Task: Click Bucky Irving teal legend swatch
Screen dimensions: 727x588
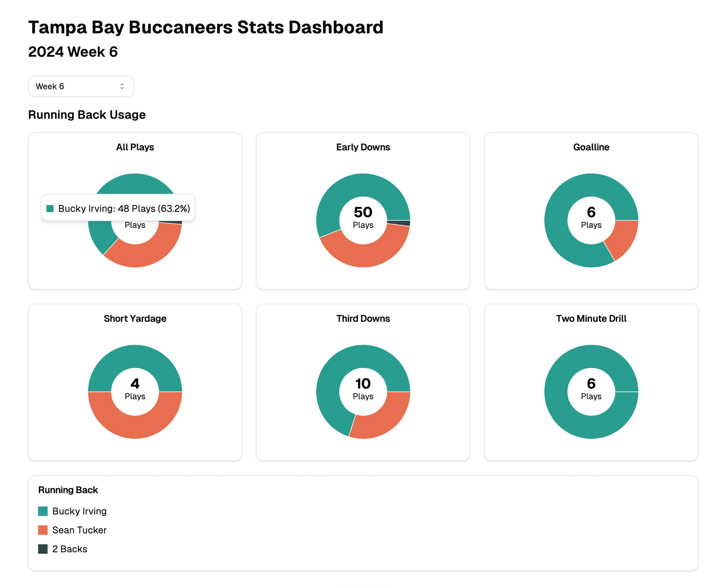Action: [x=43, y=511]
